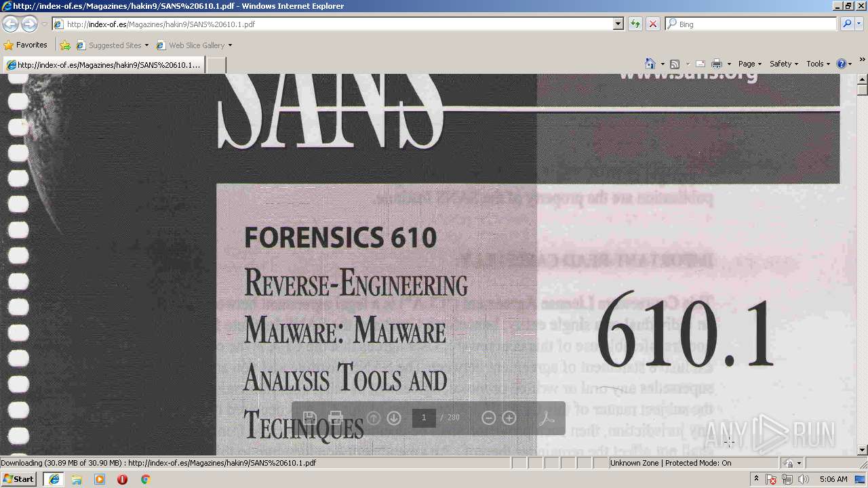This screenshot has height=488, width=868.
Task: Refresh the page with the green arrows icon
Action: coord(635,24)
